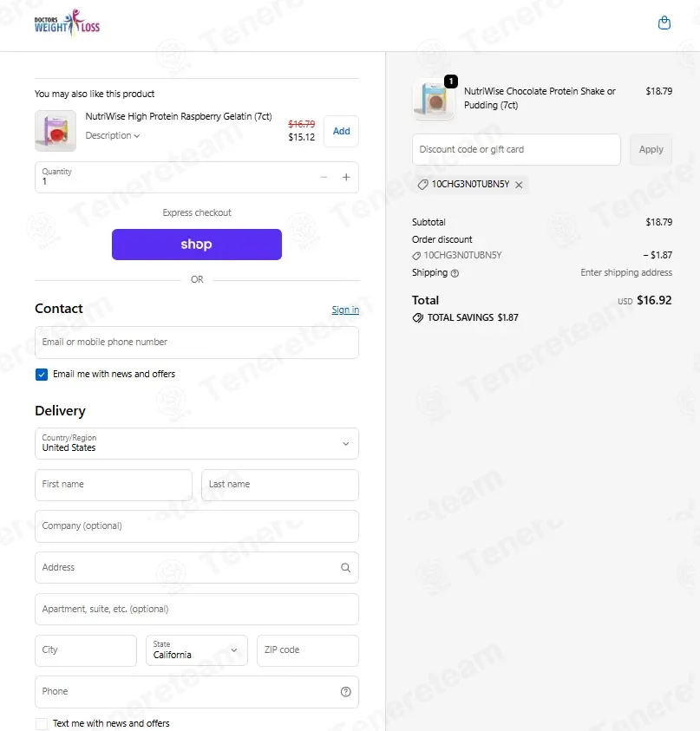Uncheck Email me with news and offers

coord(42,375)
